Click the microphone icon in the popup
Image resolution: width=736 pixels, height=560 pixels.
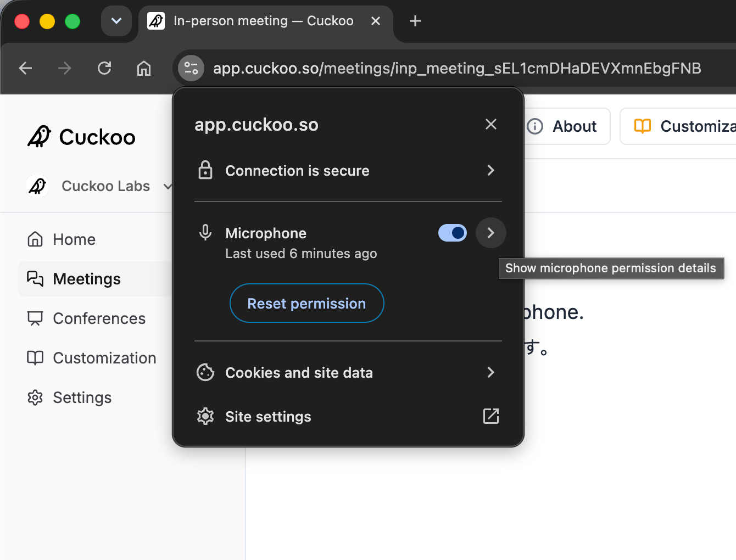[x=205, y=233]
